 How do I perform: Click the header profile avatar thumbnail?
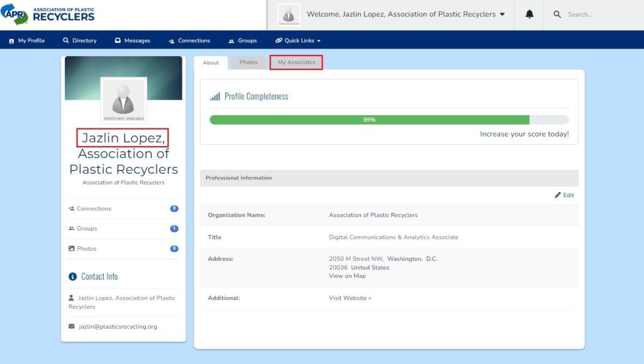click(289, 14)
